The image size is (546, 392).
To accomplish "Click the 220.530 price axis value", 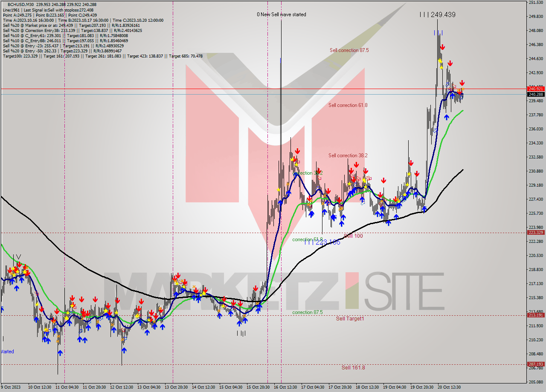I will (x=536, y=256).
